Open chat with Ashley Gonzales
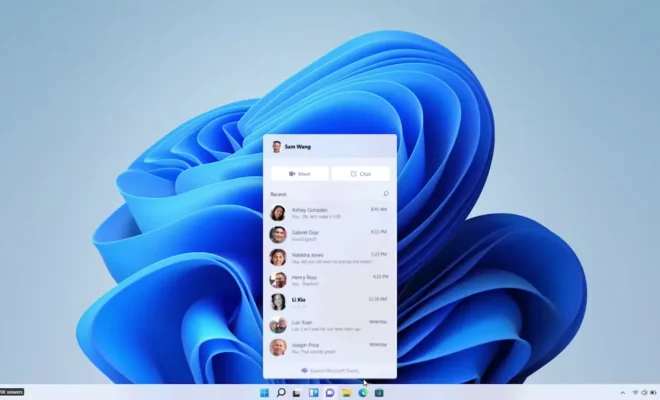This screenshot has width=660, height=400. [330, 213]
